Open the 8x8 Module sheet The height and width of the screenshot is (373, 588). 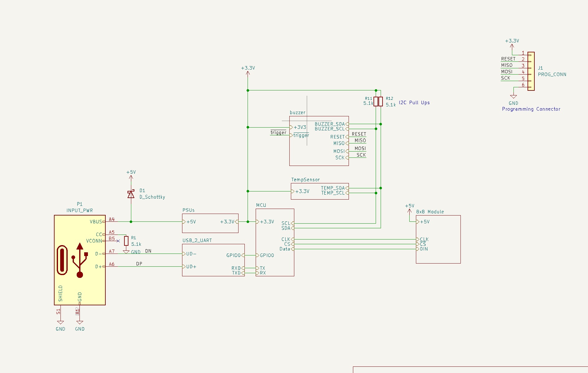438,249
